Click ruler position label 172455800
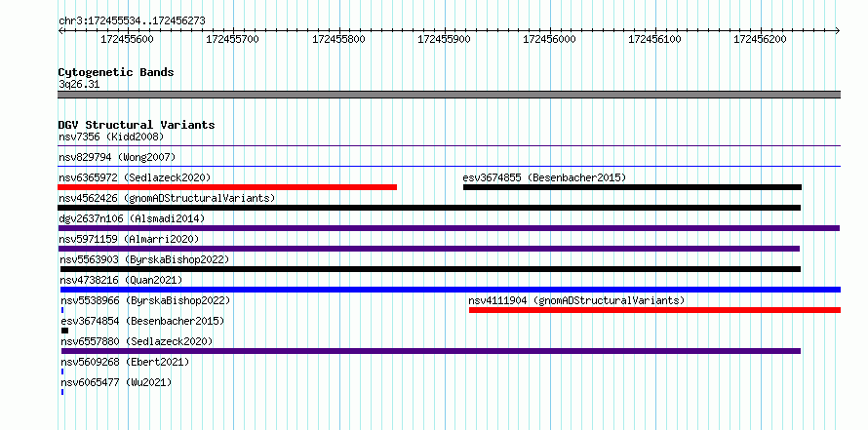868x430 pixels. point(338,39)
